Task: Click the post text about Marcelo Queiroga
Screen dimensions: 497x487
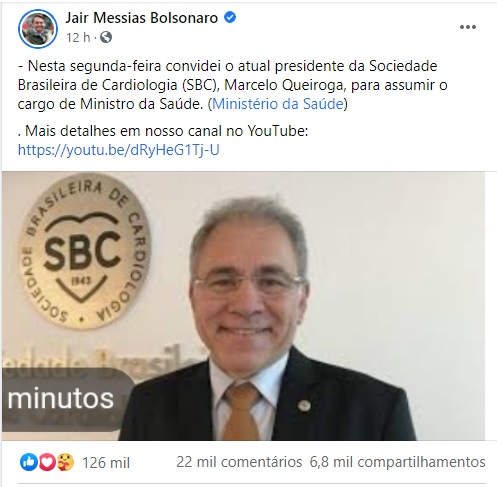Action: point(232,85)
